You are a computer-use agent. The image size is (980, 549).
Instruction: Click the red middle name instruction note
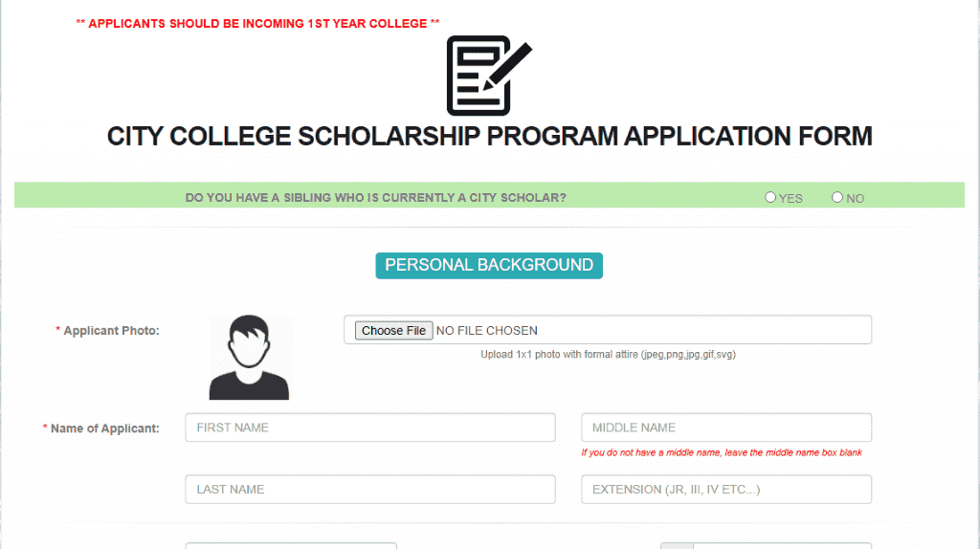(722, 452)
